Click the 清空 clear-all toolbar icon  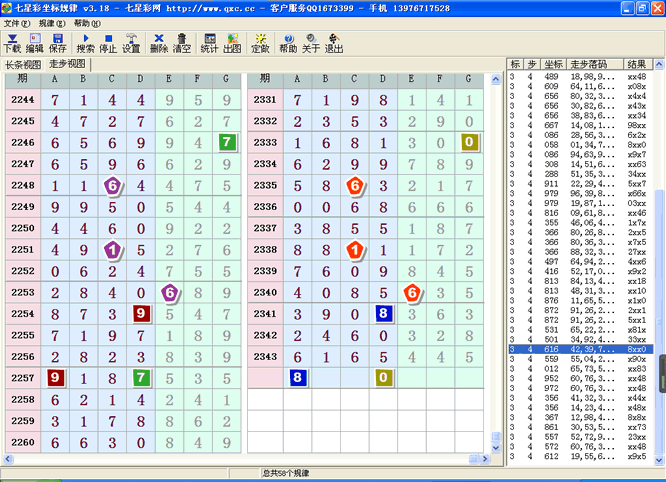182,43
